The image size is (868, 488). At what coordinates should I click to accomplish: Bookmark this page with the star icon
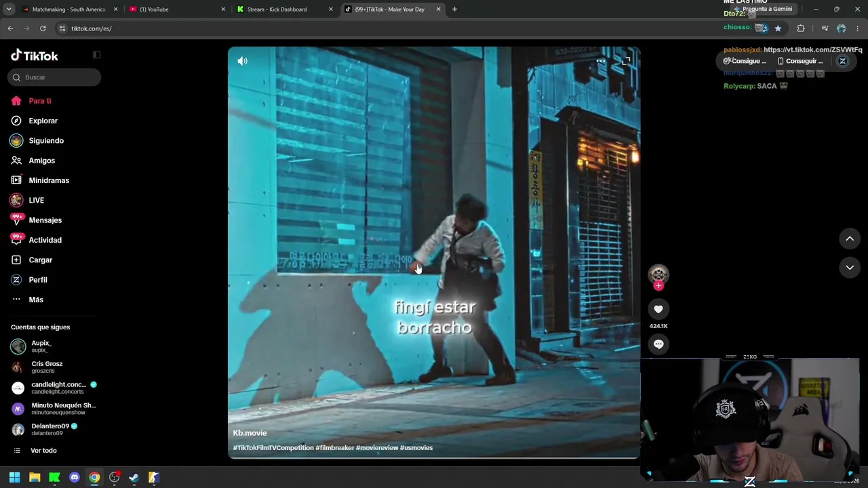(x=778, y=28)
